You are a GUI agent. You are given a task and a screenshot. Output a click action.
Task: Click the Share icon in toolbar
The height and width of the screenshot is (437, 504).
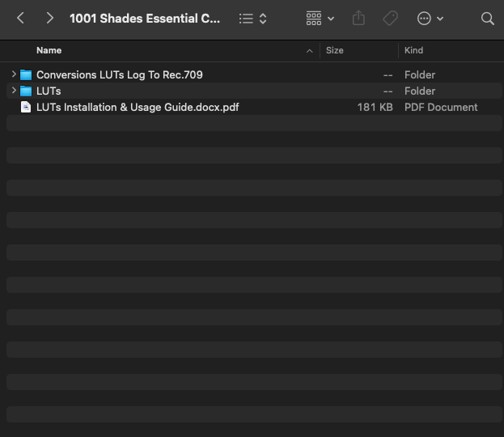360,18
